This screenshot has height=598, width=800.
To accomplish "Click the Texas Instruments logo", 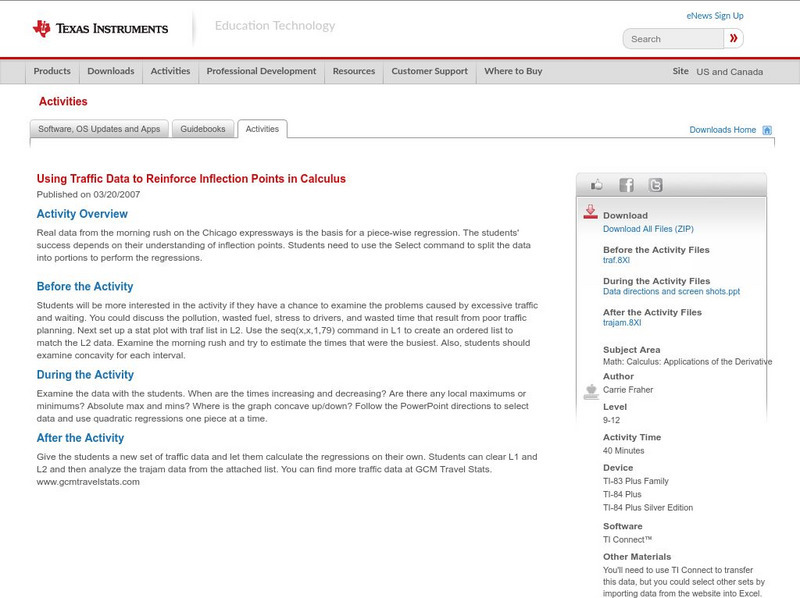I will tap(101, 28).
